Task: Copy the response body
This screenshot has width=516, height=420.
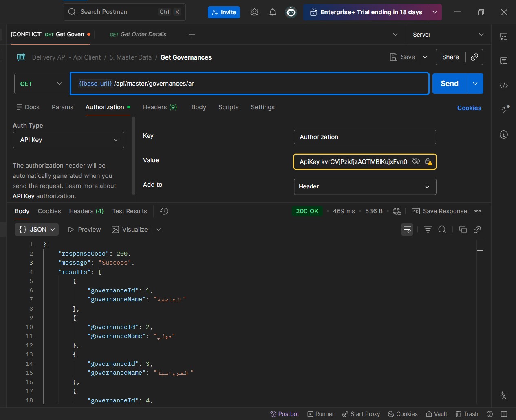Action: (x=463, y=230)
